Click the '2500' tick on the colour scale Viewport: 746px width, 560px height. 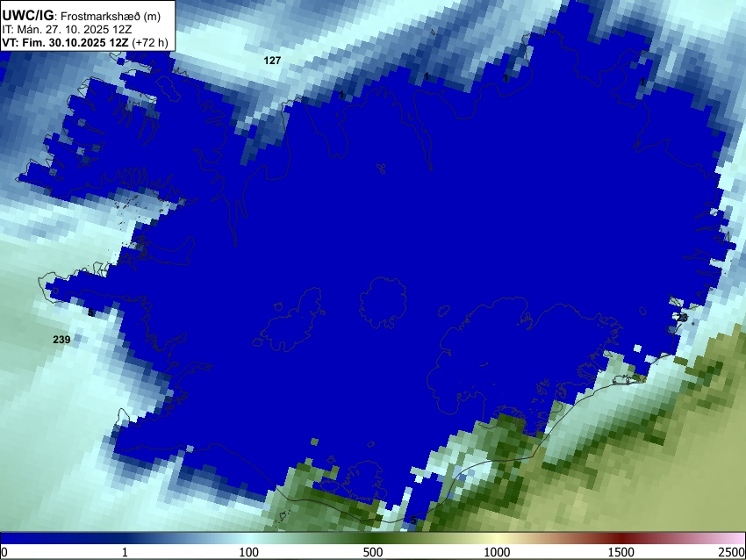pos(732,552)
